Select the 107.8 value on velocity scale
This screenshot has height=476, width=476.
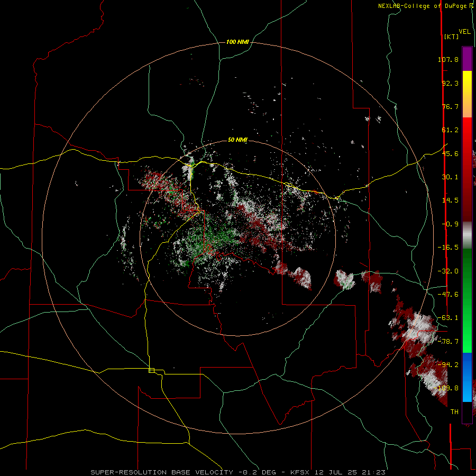(x=448, y=59)
